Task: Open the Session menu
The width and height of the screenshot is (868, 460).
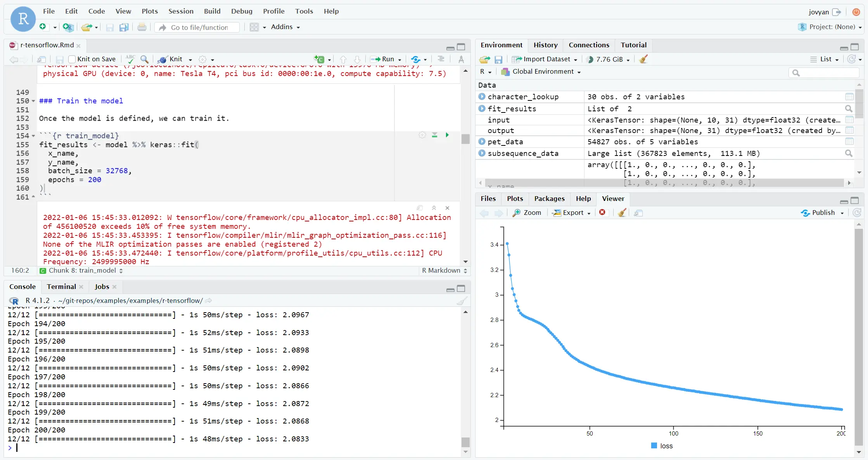Action: pyautogui.click(x=181, y=11)
